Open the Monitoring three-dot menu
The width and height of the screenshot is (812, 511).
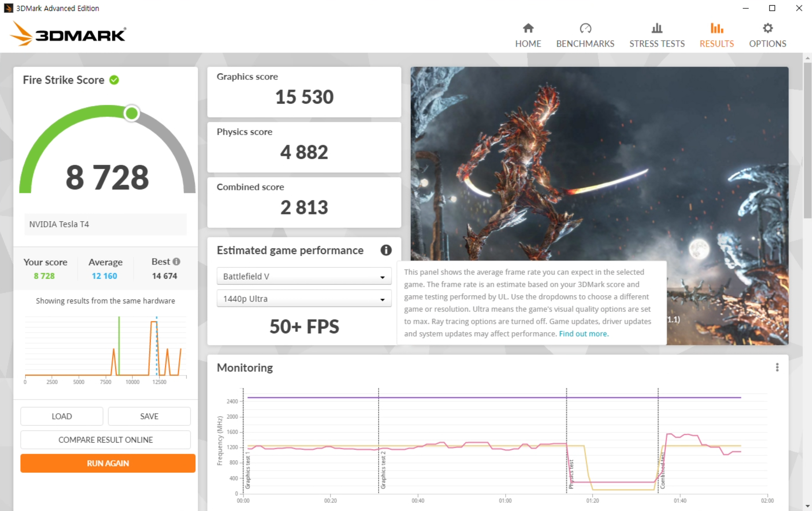pyautogui.click(x=777, y=367)
